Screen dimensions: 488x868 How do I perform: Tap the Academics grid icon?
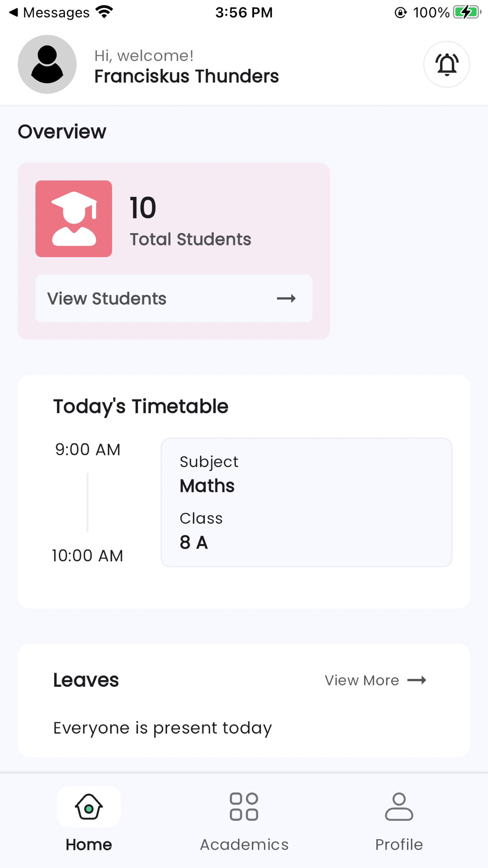(x=244, y=806)
